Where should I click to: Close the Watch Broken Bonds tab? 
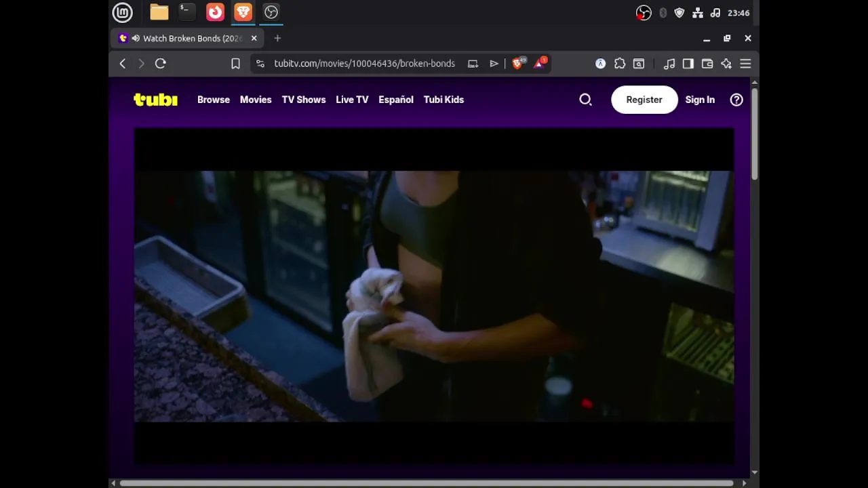pos(254,39)
